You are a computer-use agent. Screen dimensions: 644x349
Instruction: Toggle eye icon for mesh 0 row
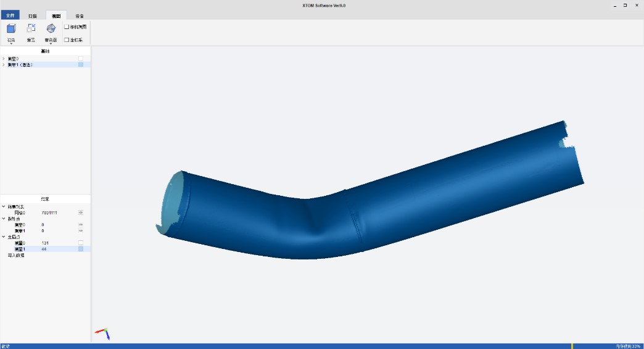(80, 212)
